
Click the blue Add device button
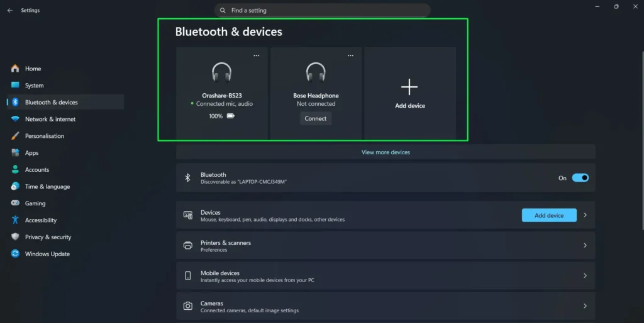549,215
